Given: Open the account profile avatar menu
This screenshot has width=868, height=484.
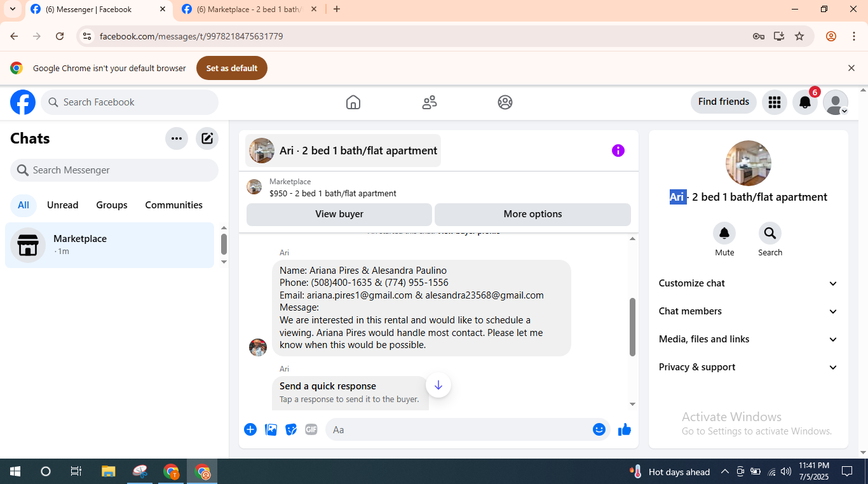Looking at the screenshot, I should 835,102.
